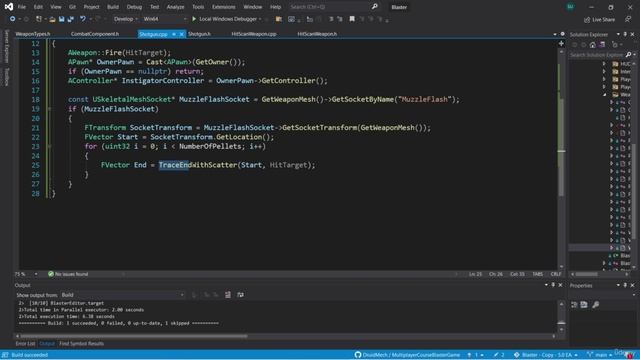Screen dimensions: 640x360
Task: Open the Win64 platform dropdown
Action: click(x=164, y=19)
